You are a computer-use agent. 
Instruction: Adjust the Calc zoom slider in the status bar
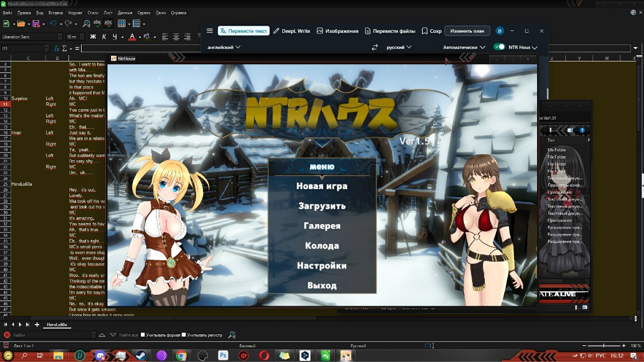(x=604, y=345)
